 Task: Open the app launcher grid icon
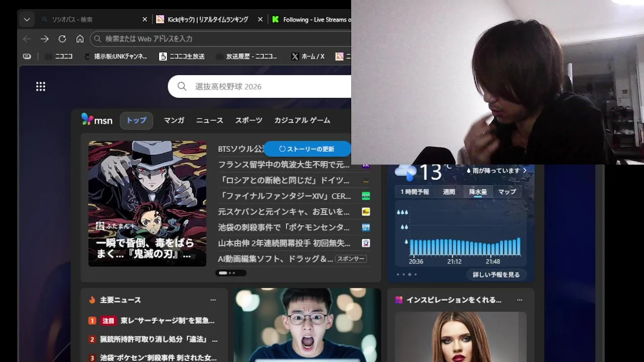[x=41, y=86]
